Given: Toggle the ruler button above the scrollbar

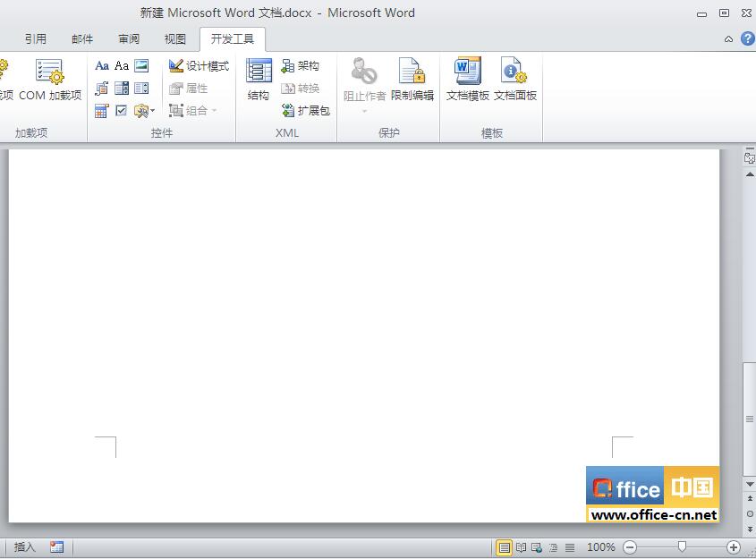Looking at the screenshot, I should [749, 157].
